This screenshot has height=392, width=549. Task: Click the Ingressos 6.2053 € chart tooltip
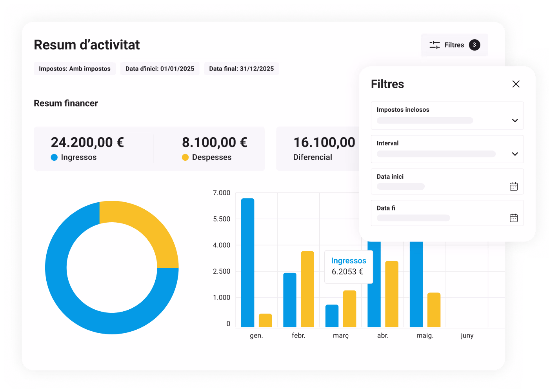tap(349, 267)
